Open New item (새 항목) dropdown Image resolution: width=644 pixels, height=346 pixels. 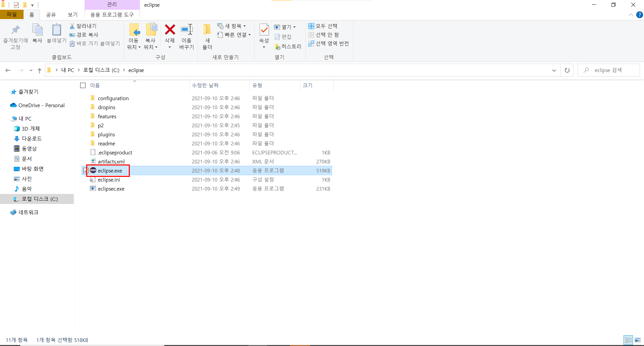coord(231,26)
